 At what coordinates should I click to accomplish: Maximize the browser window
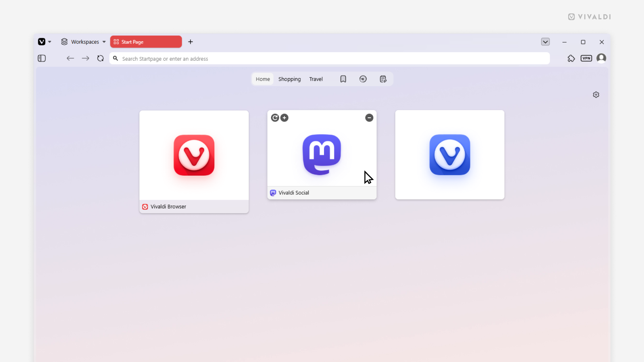click(583, 42)
